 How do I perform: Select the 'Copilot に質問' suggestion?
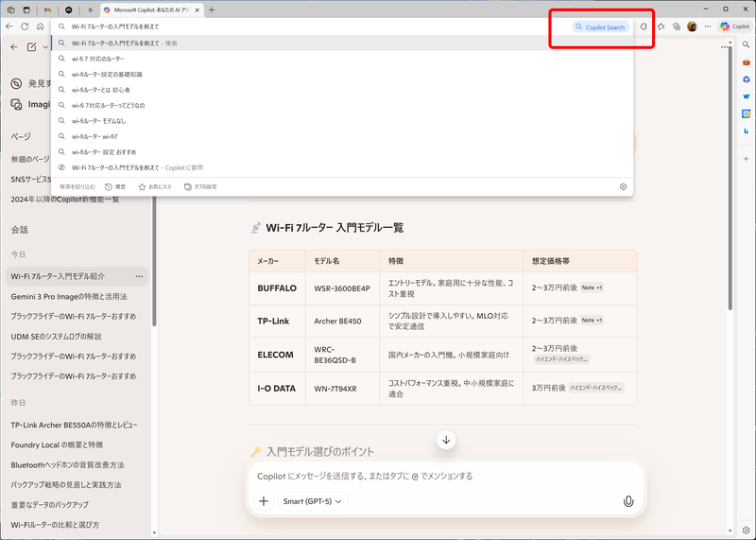coord(342,167)
